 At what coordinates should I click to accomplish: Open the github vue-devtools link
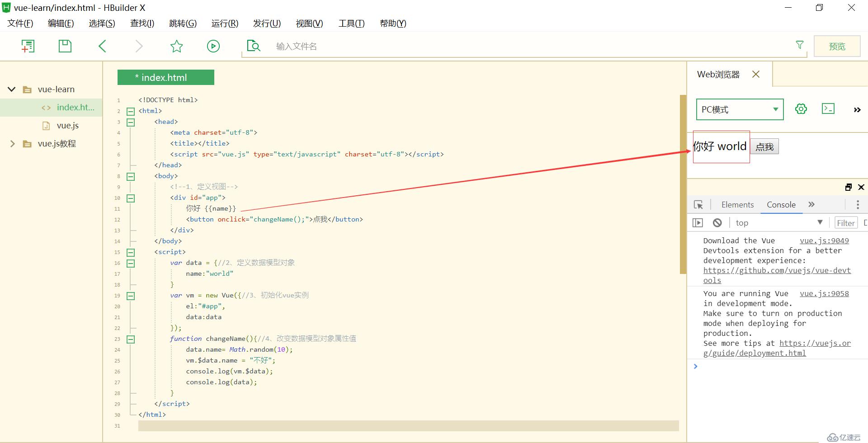tap(777, 275)
